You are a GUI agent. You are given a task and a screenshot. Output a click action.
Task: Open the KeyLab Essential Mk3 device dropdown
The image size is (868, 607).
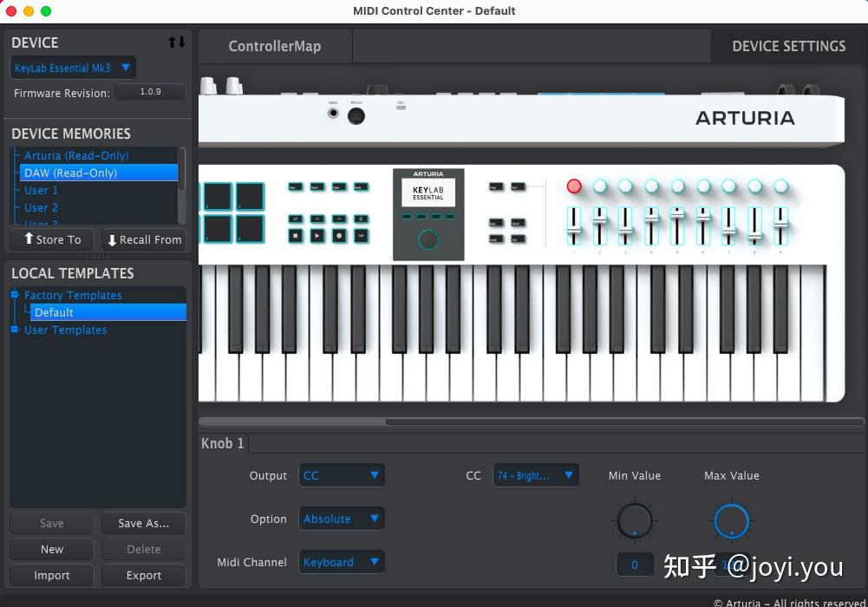[x=72, y=67]
